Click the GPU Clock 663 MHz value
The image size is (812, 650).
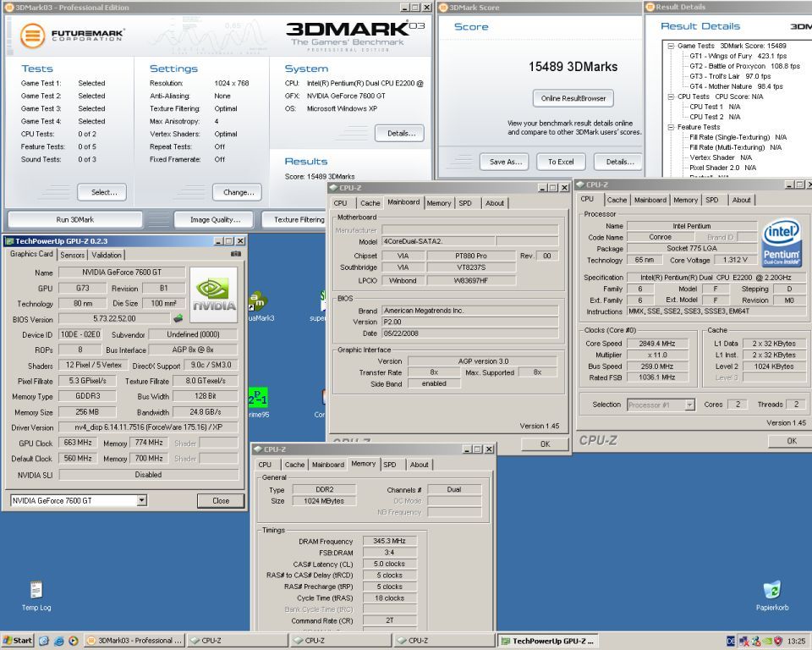click(78, 442)
